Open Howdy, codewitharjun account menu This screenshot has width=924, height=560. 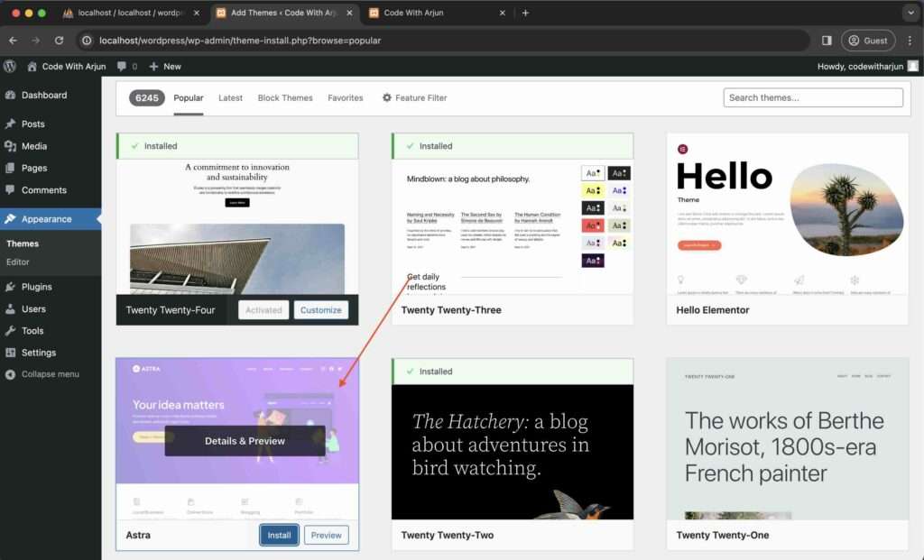point(867,67)
